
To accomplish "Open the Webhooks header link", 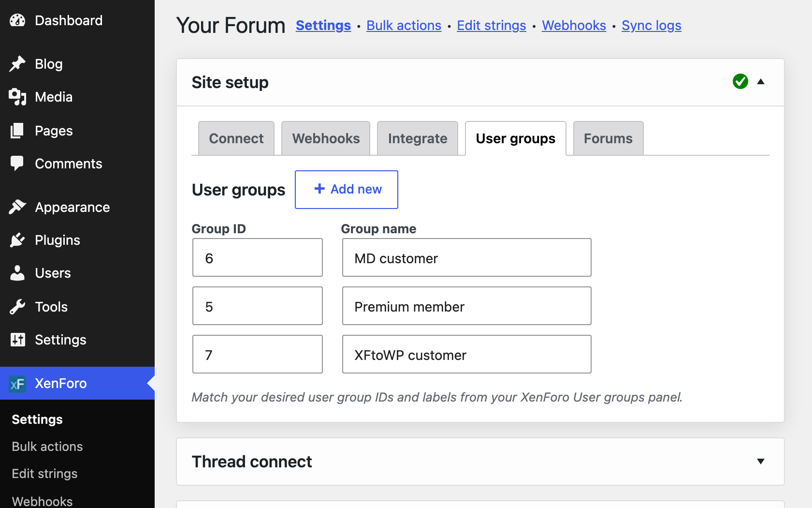I will point(574,25).
